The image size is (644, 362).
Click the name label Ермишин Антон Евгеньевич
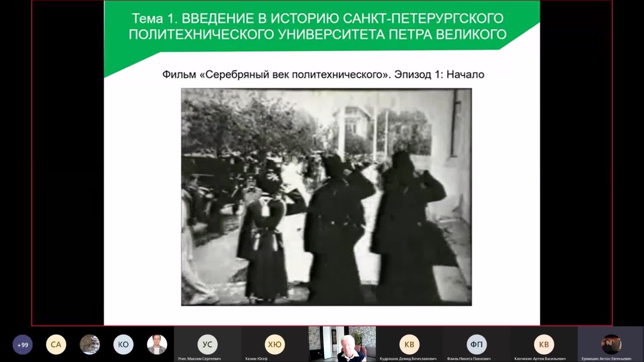coord(606,359)
